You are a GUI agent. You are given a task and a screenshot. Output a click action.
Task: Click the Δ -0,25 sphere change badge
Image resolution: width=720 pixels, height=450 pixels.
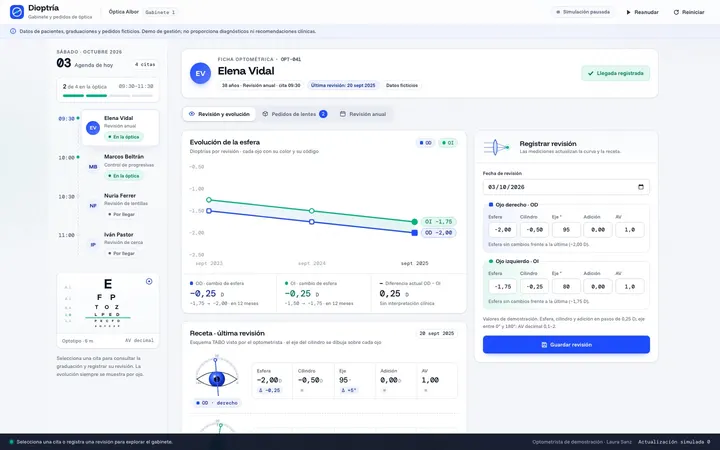click(x=270, y=390)
